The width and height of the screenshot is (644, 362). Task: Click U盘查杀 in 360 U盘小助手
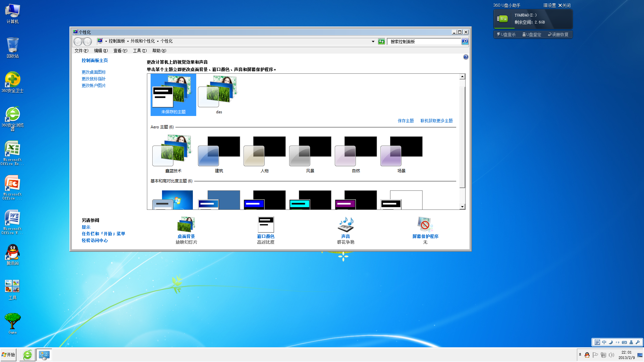pyautogui.click(x=506, y=35)
